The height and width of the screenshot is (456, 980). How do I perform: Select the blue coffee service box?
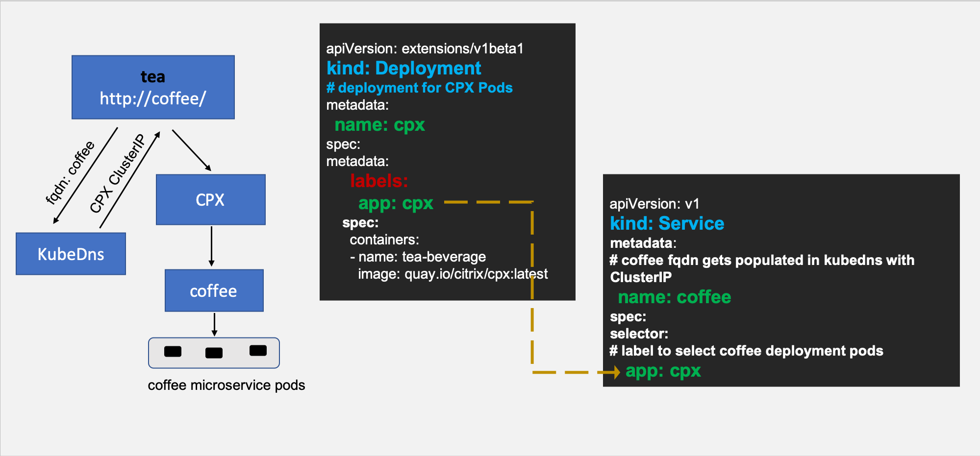pos(214,290)
